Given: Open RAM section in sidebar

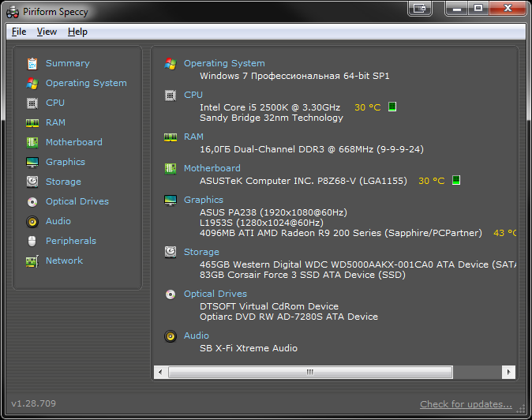Looking at the screenshot, I should pyautogui.click(x=55, y=122).
